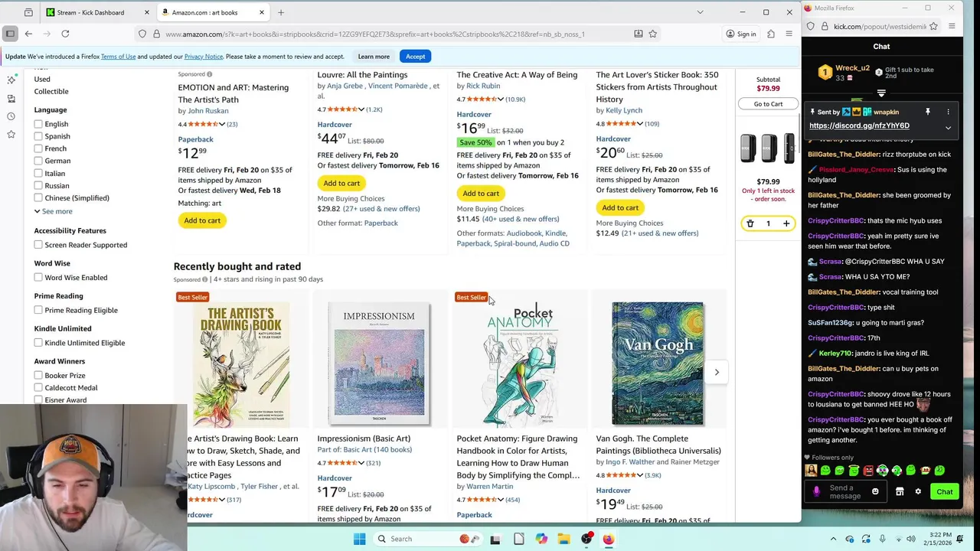The image size is (980, 551).
Task: Open the pinned message three-dot menu
Action: click(948, 112)
